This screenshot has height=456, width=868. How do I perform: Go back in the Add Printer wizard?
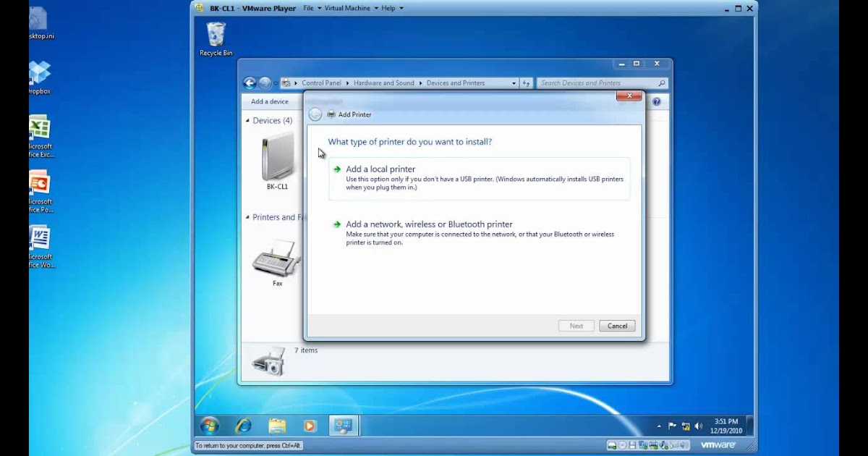coord(315,114)
